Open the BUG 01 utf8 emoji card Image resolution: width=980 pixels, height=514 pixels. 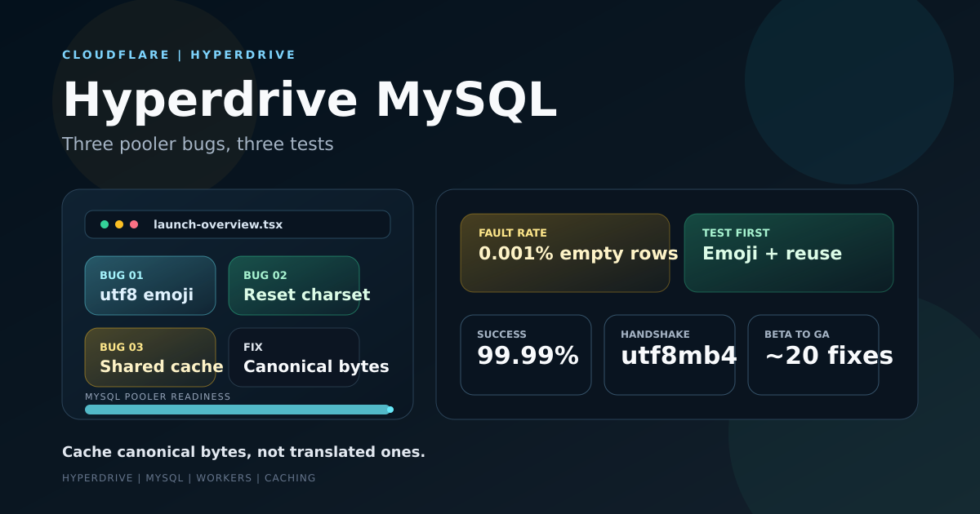(x=150, y=286)
